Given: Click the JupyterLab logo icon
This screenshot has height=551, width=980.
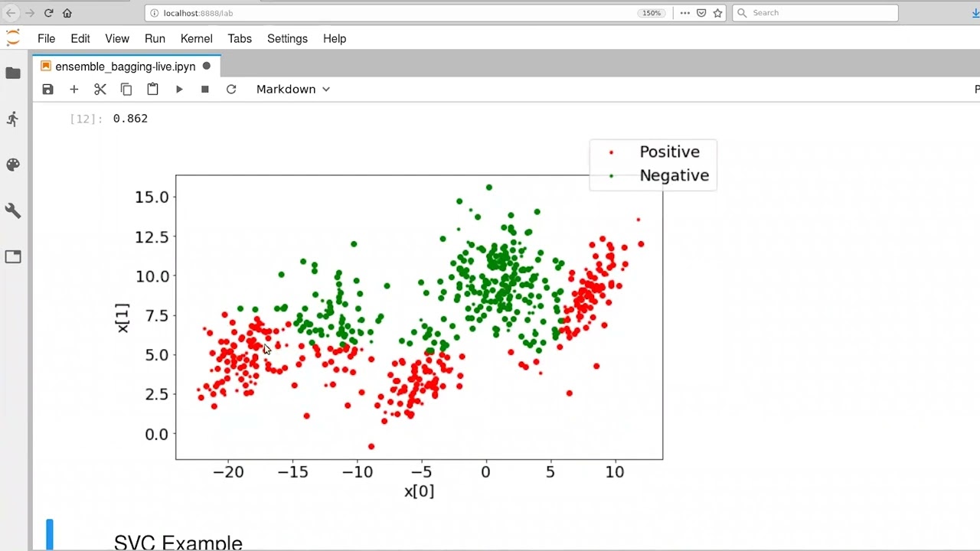Looking at the screenshot, I should tap(13, 38).
